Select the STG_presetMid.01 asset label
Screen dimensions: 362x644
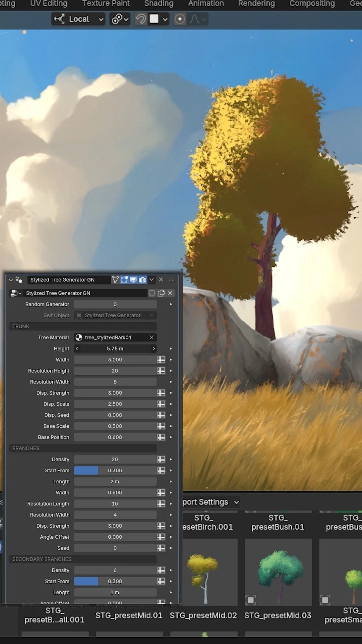click(x=129, y=615)
